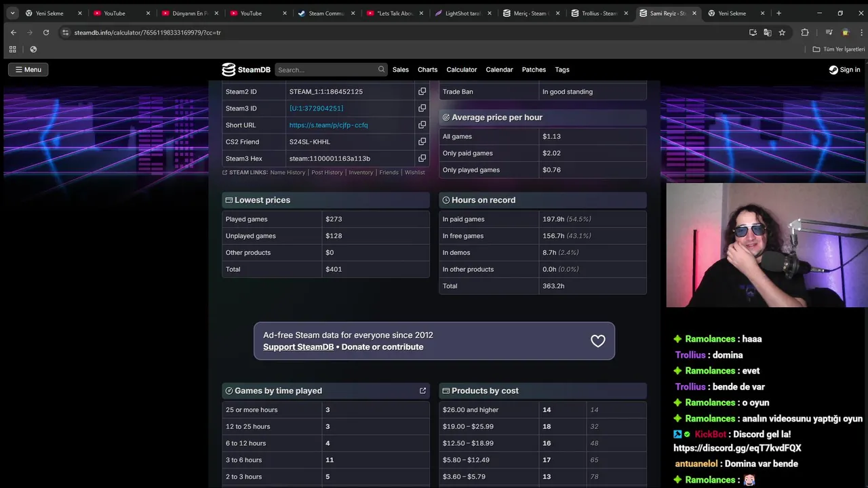Open Calculator page

[462, 70]
